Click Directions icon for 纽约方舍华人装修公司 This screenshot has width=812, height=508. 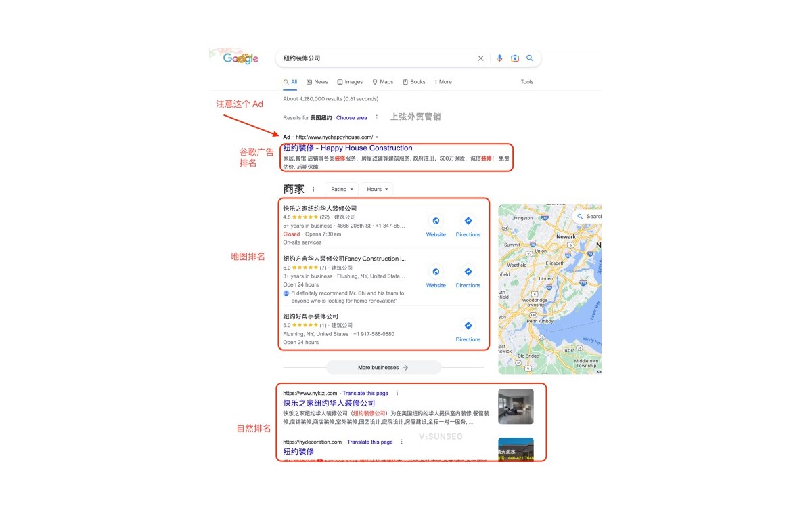468,272
